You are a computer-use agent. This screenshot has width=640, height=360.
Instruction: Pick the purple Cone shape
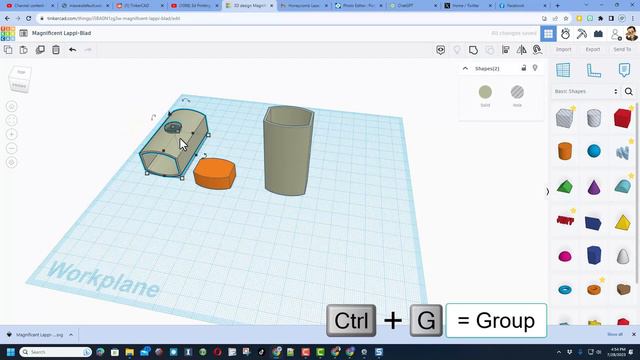[593, 187]
